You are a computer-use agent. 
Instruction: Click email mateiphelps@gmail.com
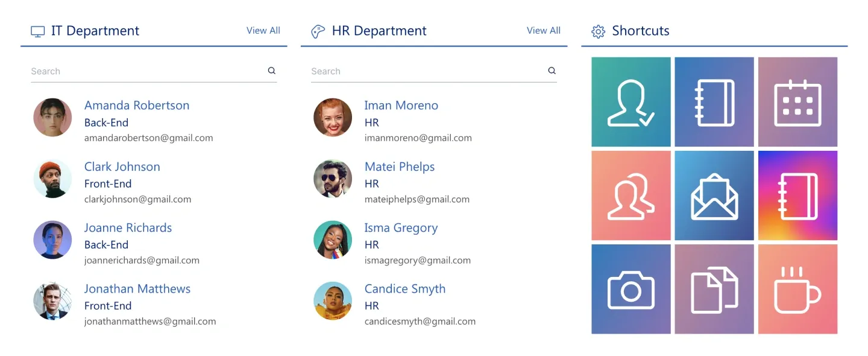pos(417,199)
